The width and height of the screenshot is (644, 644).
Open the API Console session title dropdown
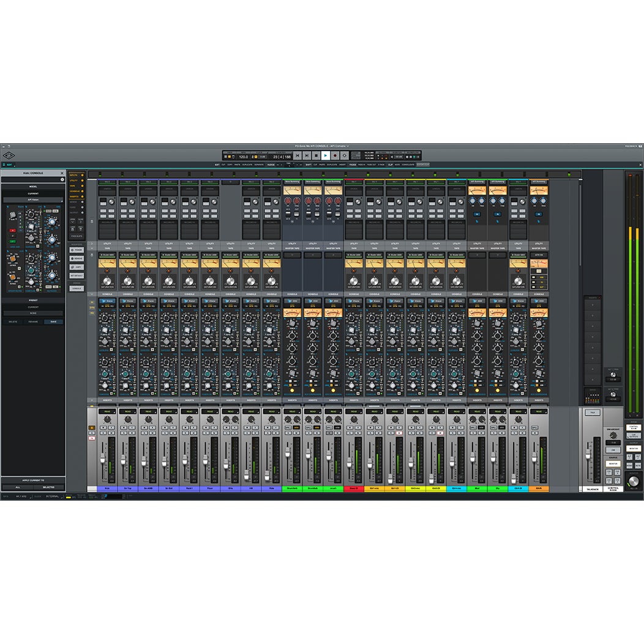coord(321,146)
